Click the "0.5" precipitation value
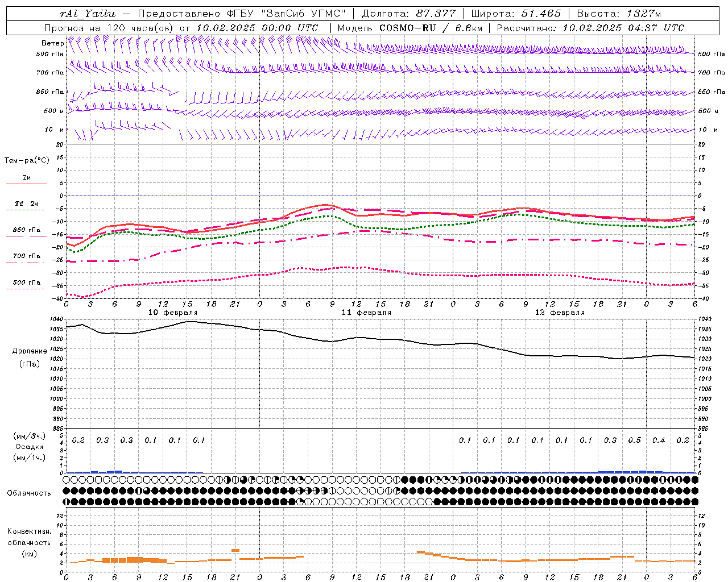The height and width of the screenshot is (582, 728). coord(635,440)
